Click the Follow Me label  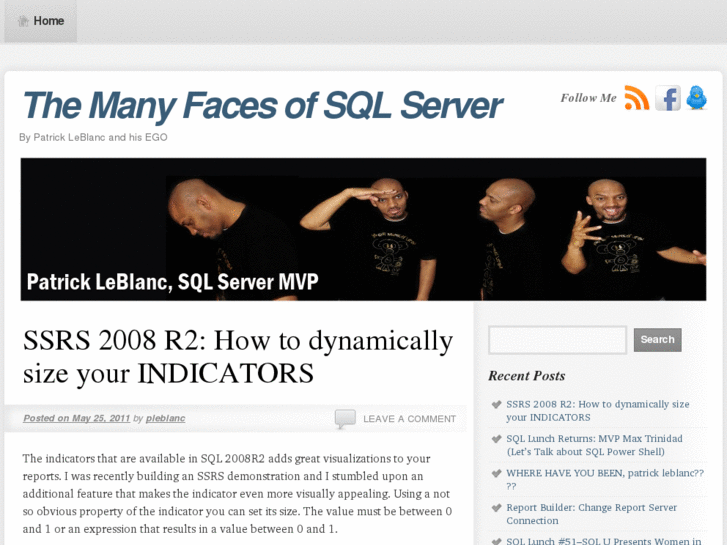point(588,98)
